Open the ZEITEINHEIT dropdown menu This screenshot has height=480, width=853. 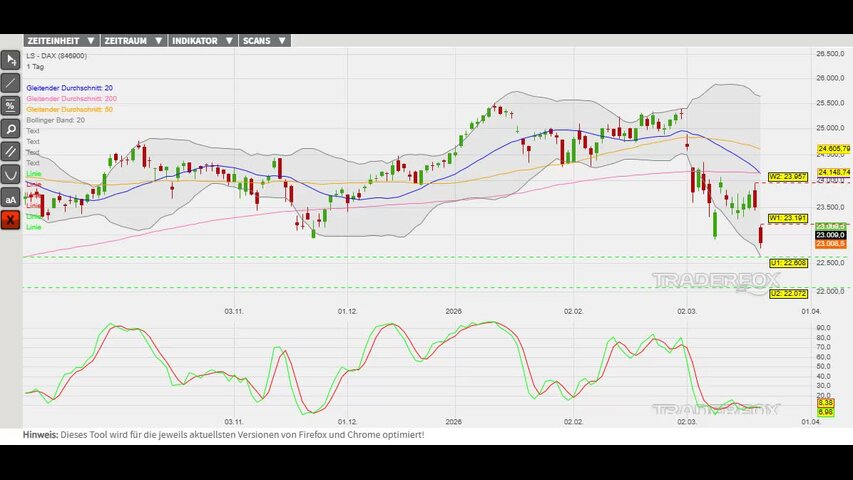pyautogui.click(x=60, y=41)
